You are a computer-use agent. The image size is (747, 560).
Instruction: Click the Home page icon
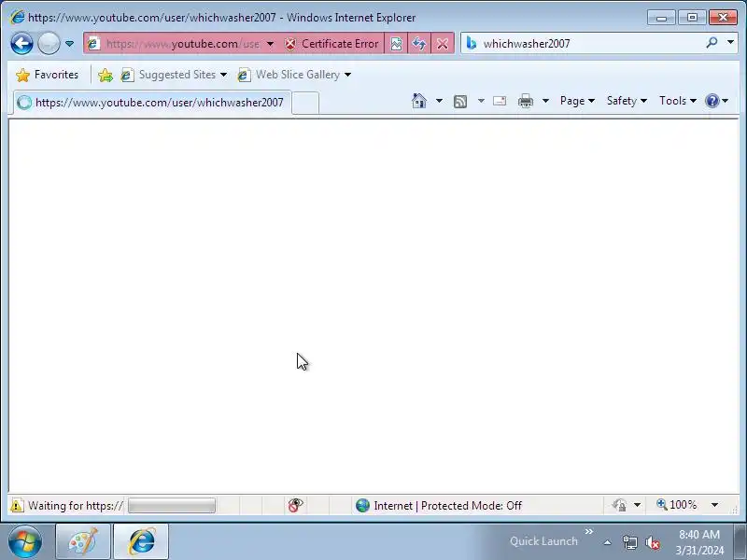click(419, 101)
